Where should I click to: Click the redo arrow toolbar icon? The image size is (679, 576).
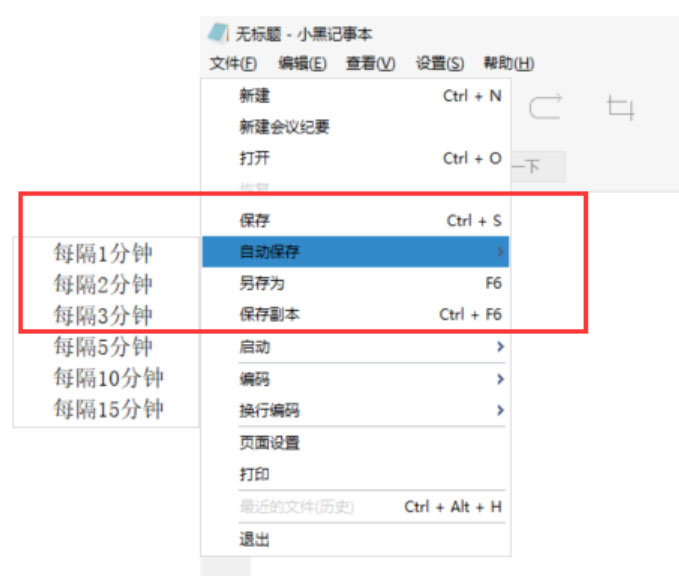(546, 106)
